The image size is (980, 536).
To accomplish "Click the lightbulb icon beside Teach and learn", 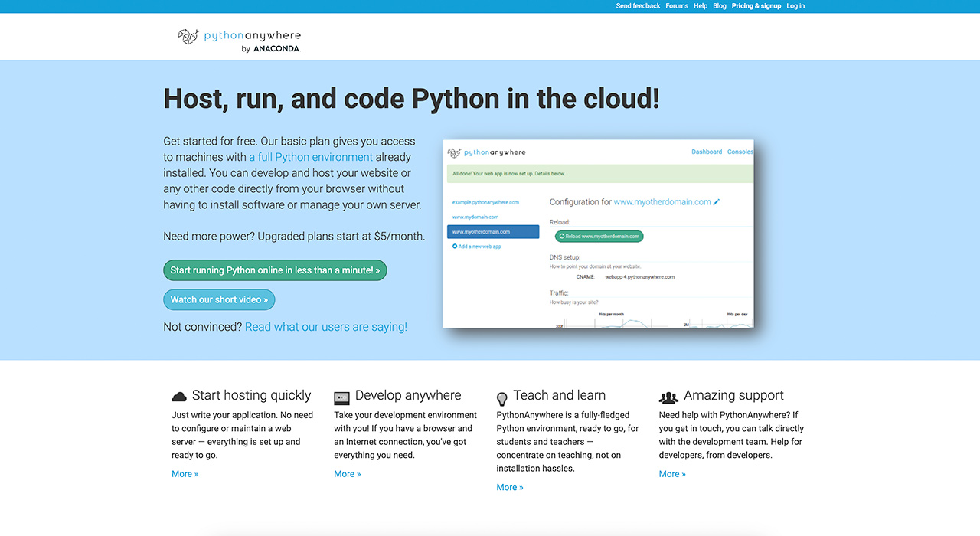I will pyautogui.click(x=502, y=398).
